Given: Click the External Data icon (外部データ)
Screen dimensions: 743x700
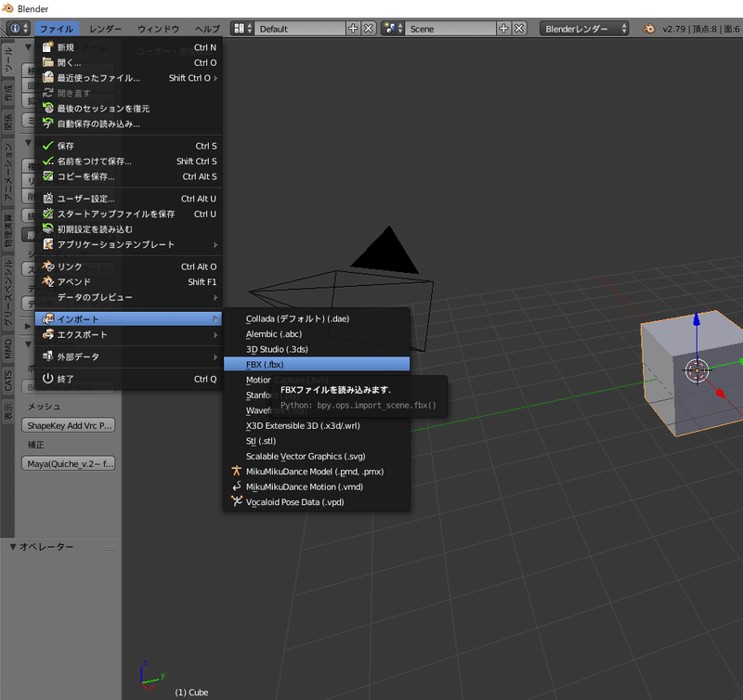Looking at the screenshot, I should coord(47,356).
